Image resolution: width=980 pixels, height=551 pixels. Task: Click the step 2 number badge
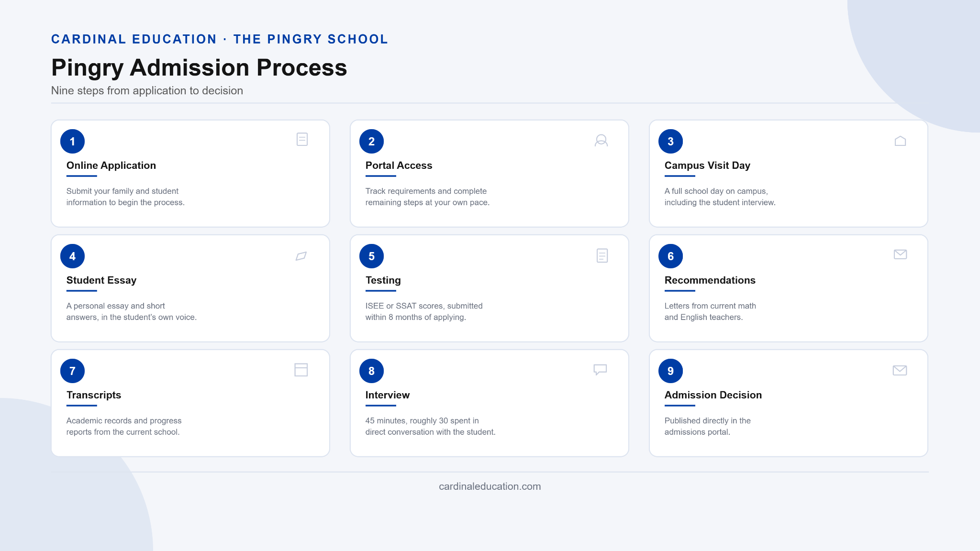pyautogui.click(x=371, y=141)
